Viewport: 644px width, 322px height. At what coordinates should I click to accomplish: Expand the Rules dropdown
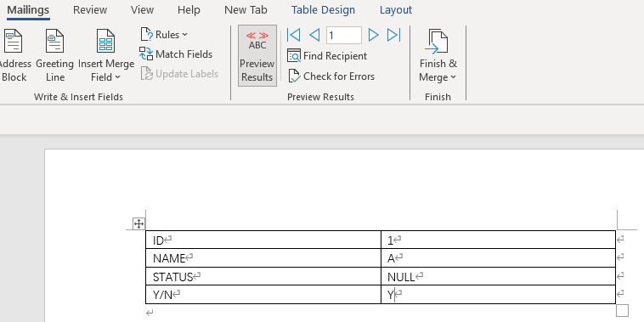click(164, 35)
